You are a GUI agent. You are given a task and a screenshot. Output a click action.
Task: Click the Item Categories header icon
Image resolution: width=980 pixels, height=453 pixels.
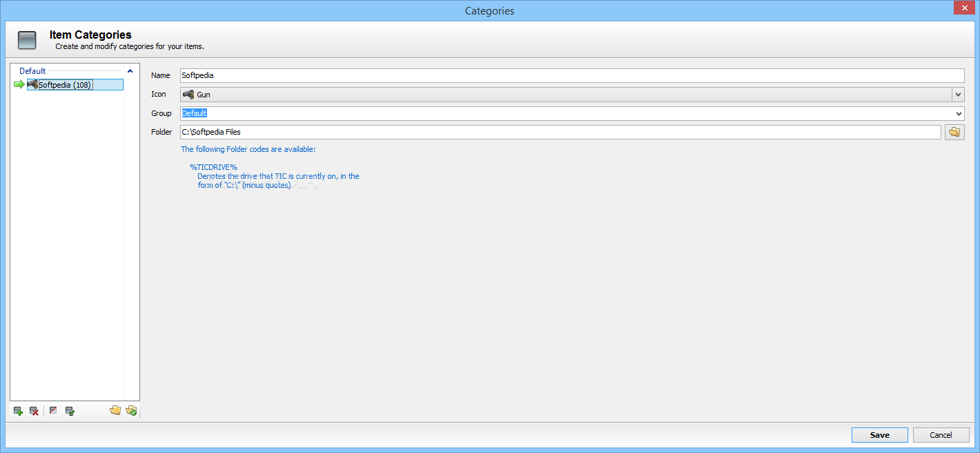click(x=27, y=40)
